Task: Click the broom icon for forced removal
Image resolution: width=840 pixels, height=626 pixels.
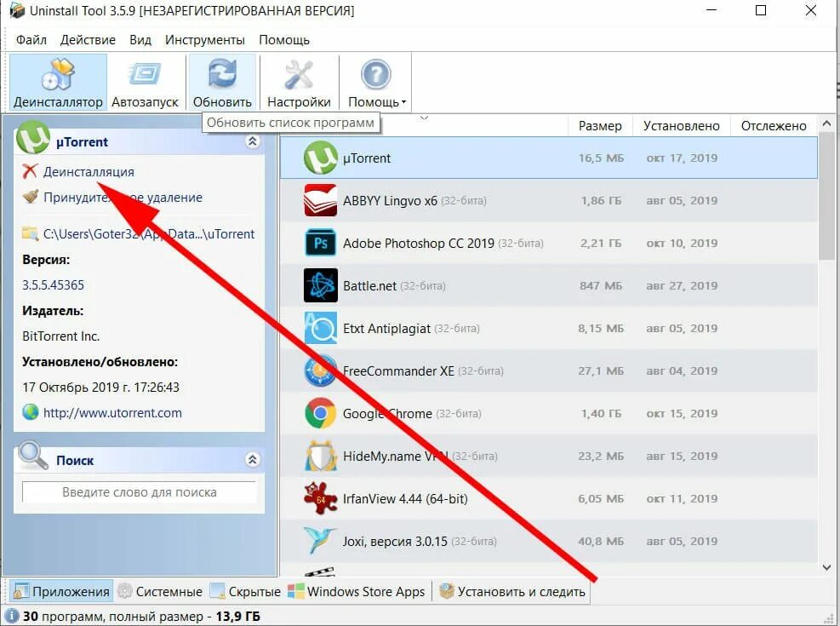Action: click(31, 197)
